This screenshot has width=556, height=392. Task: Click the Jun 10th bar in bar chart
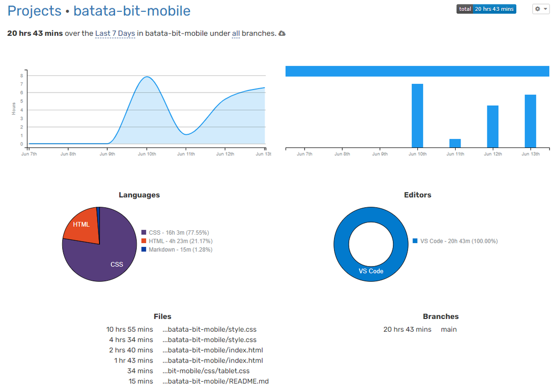417,116
